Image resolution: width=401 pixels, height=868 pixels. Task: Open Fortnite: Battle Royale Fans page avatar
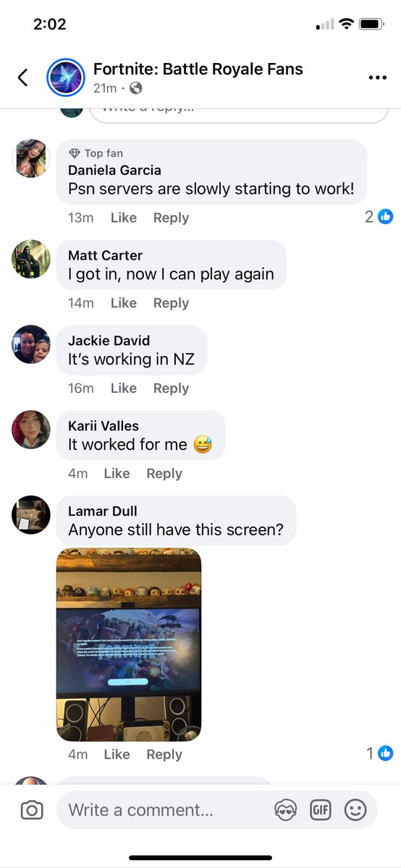point(66,78)
